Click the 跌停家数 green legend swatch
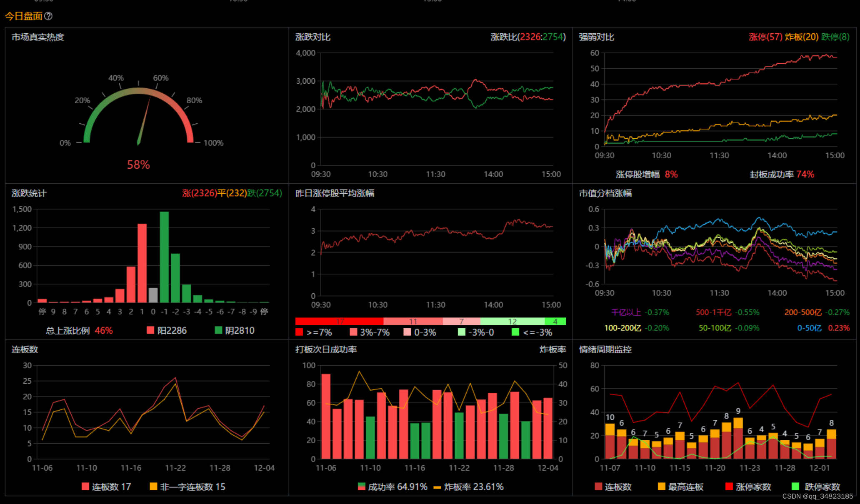860x504 pixels. point(795,487)
